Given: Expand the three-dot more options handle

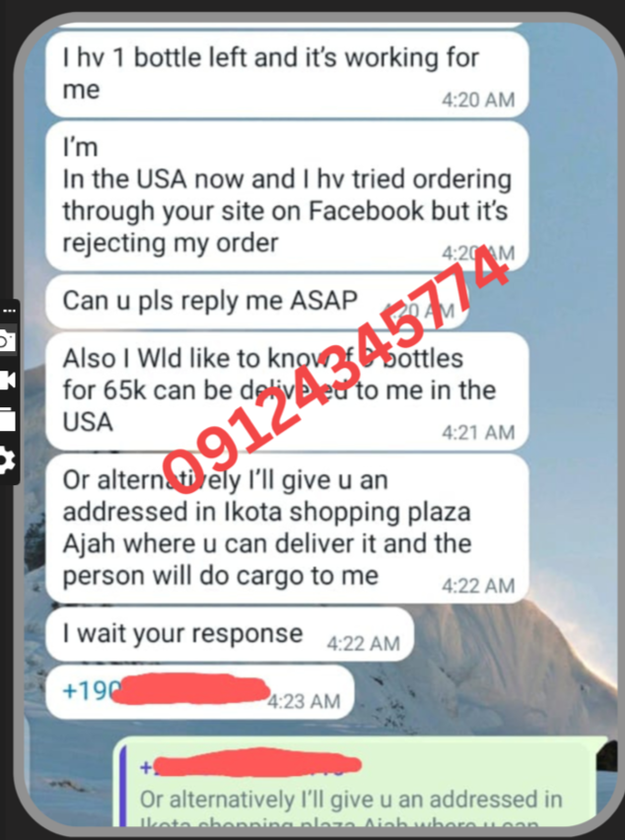Looking at the screenshot, I should (x=9, y=311).
